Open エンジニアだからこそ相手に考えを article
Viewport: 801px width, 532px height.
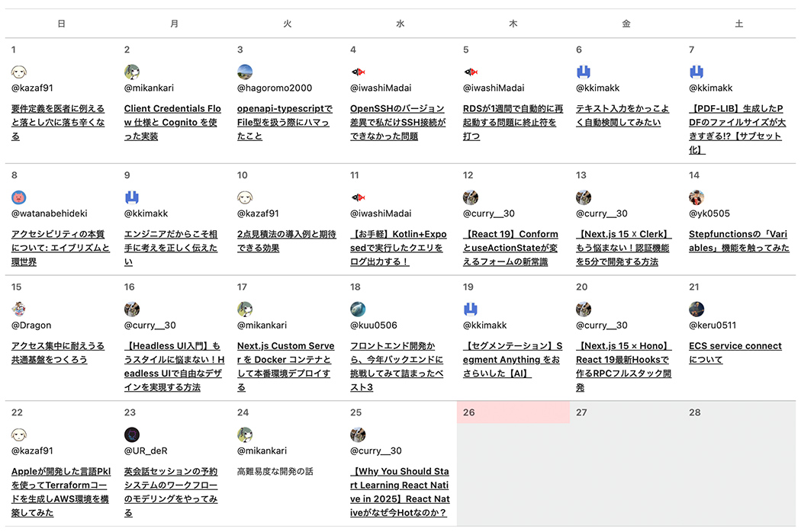pos(171,248)
